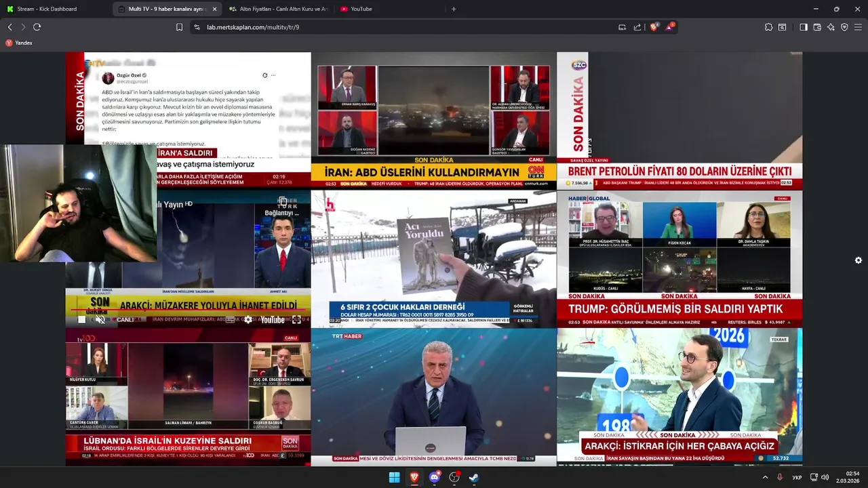Screen dimensions: 868x488
Task: Open the network tray icon
Action: point(814,477)
